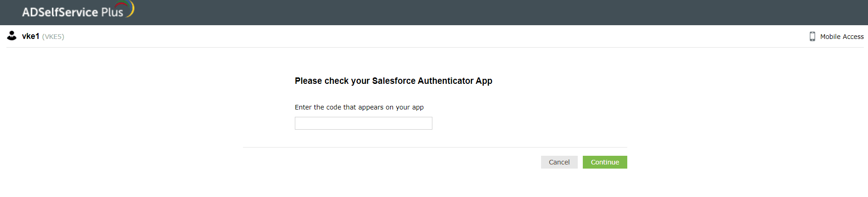Image resolution: width=868 pixels, height=197 pixels.
Task: Click the 'ADSelfService' text in the header
Action: click(60, 12)
